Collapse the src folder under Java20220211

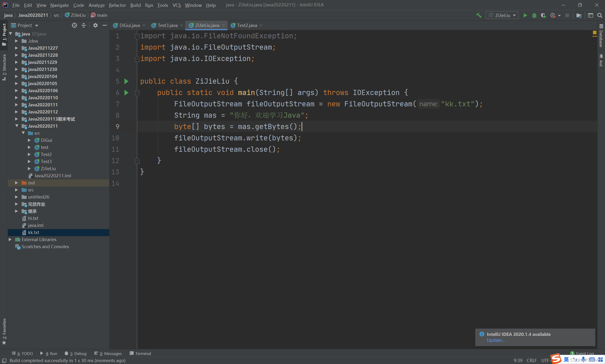tap(23, 133)
